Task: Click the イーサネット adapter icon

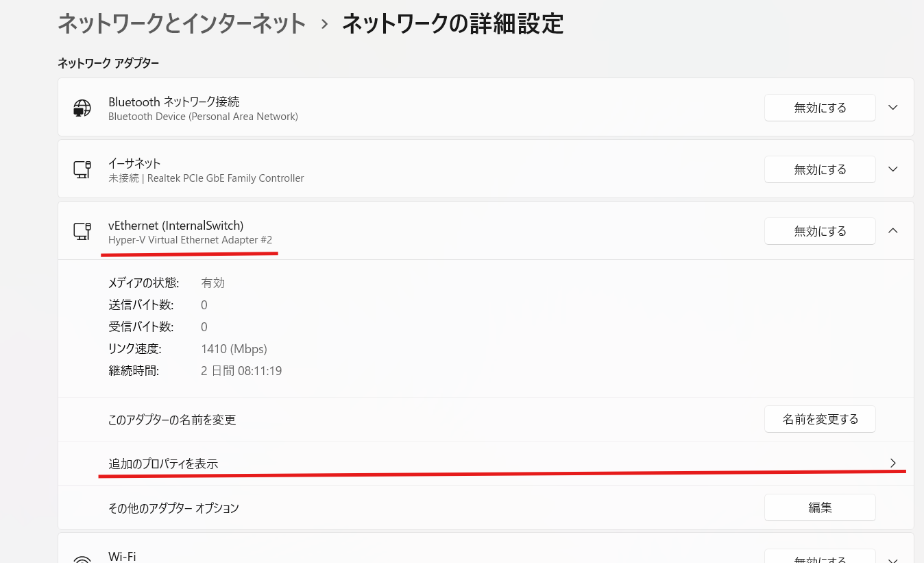Action: pyautogui.click(x=82, y=169)
